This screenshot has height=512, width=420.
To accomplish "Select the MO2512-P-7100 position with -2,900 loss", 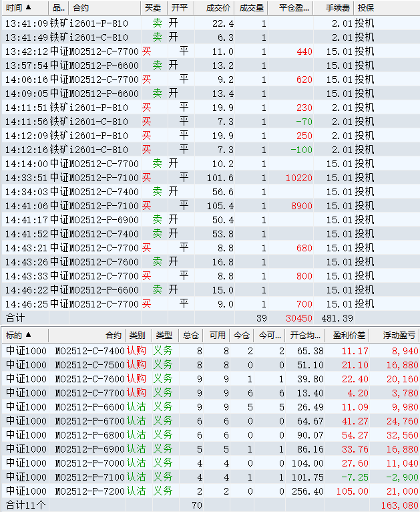I will pyautogui.click(x=210, y=477).
